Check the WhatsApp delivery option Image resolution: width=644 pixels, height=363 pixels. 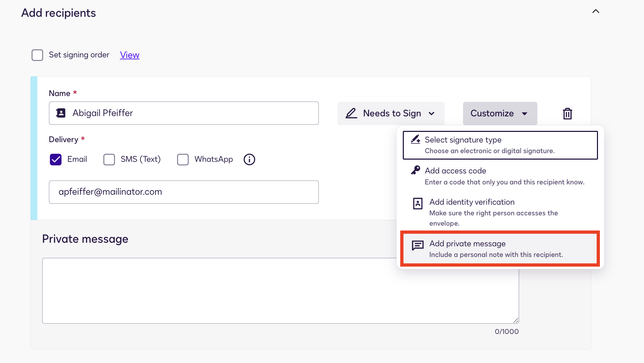tap(183, 159)
